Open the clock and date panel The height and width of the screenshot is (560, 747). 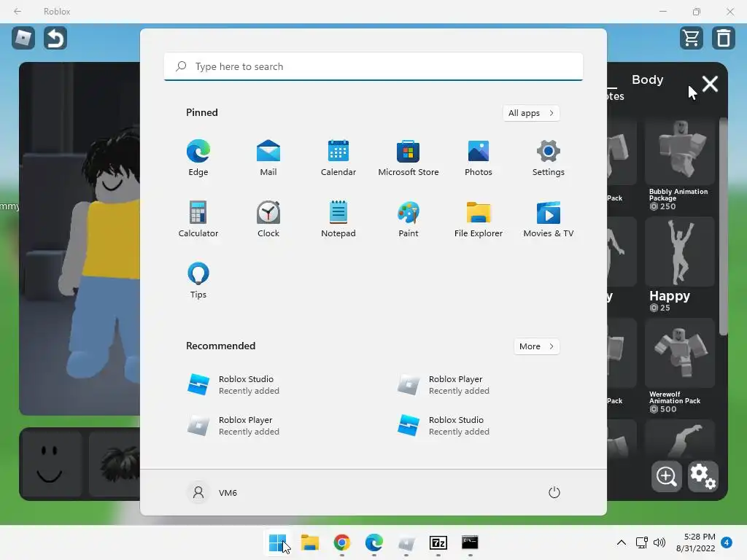click(x=695, y=542)
